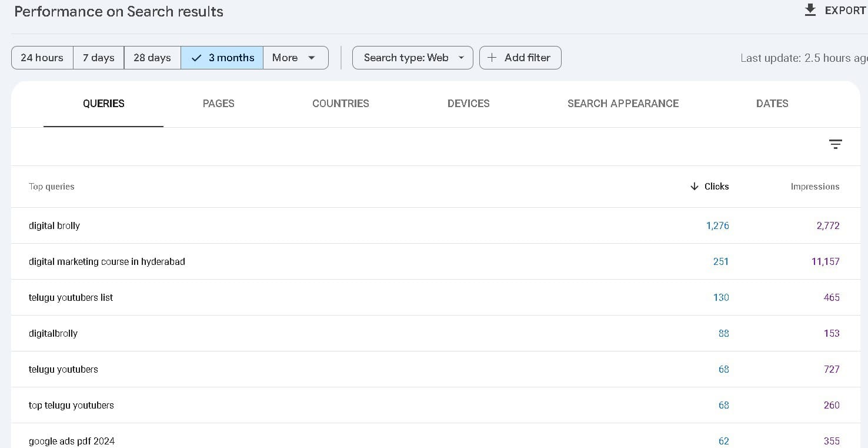This screenshot has width=868, height=448.
Task: Open the Devices tab
Action: 468,104
